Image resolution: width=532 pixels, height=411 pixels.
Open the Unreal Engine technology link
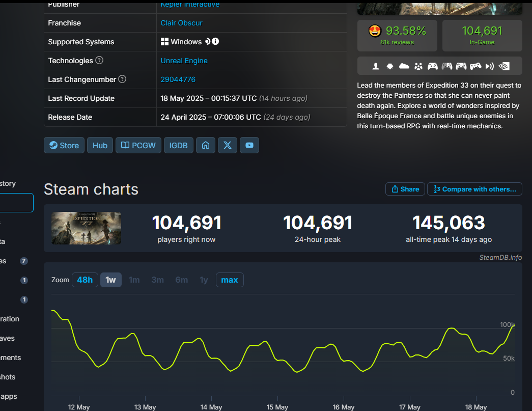click(x=184, y=61)
